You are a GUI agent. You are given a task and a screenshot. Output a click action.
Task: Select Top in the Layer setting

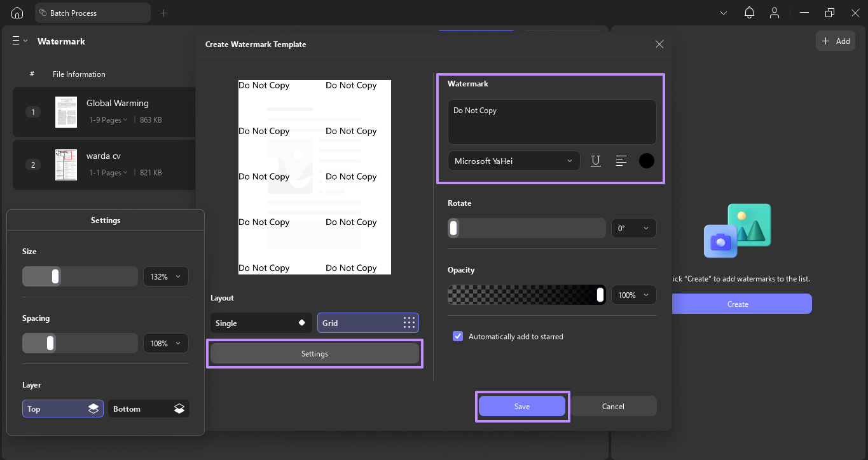[x=62, y=409]
